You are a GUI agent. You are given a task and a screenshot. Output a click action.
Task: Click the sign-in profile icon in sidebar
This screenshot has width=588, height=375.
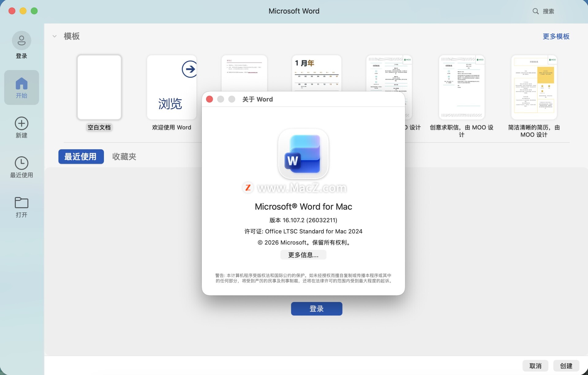coord(21,40)
